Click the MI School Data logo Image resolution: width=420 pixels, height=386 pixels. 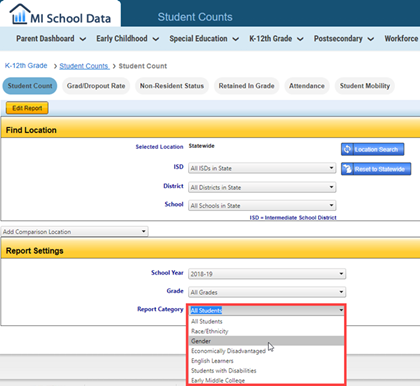coord(61,15)
